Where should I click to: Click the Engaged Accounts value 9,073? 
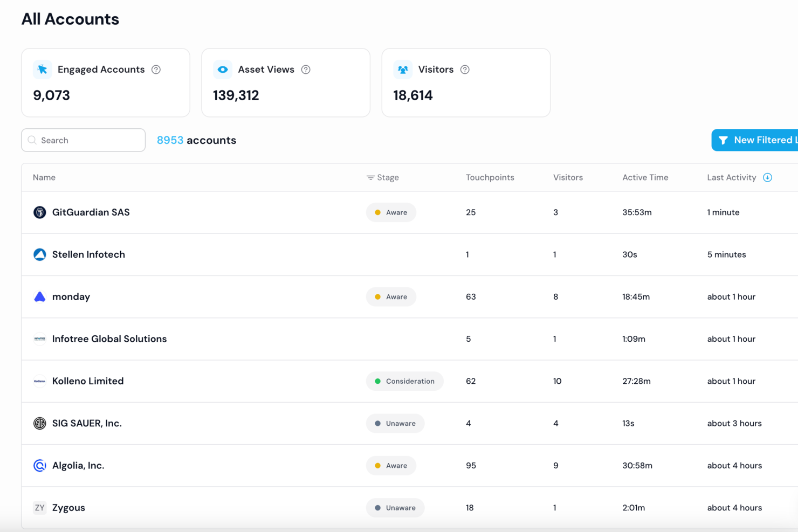[x=51, y=95]
